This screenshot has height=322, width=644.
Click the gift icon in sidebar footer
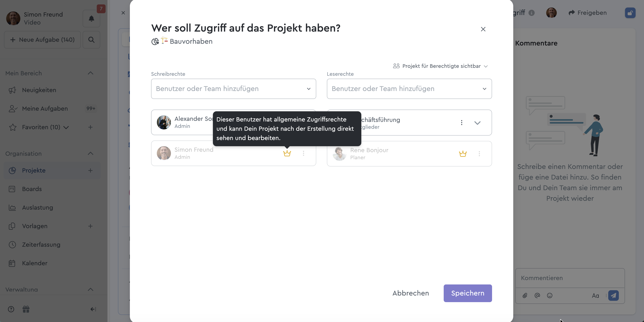tap(26, 309)
